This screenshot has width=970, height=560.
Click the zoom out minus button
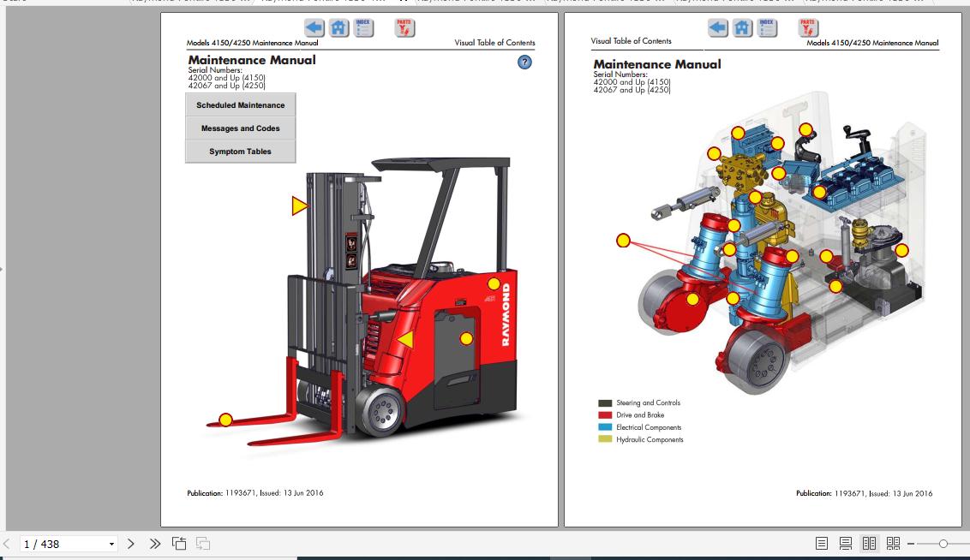tap(911, 544)
